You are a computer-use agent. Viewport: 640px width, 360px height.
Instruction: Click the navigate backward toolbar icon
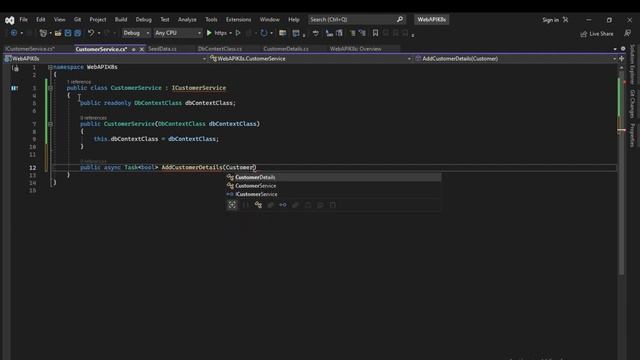[14, 33]
